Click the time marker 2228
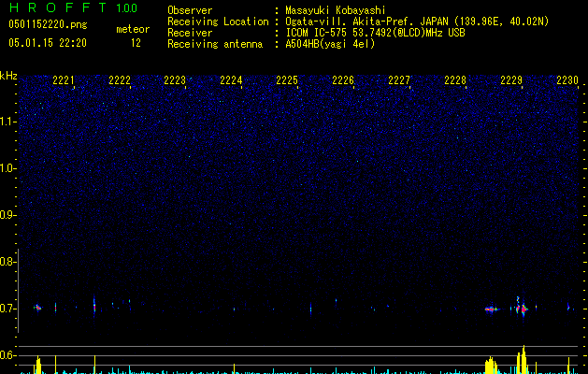This screenshot has width=588, height=374. tap(455, 79)
